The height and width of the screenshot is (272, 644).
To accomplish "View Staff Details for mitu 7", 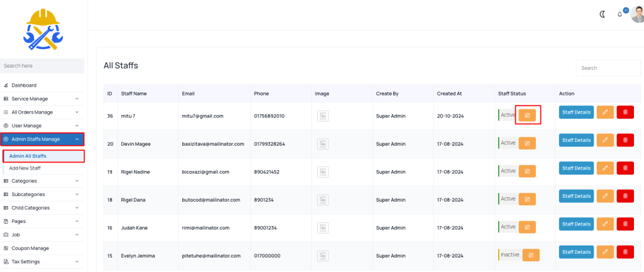I will (x=576, y=112).
